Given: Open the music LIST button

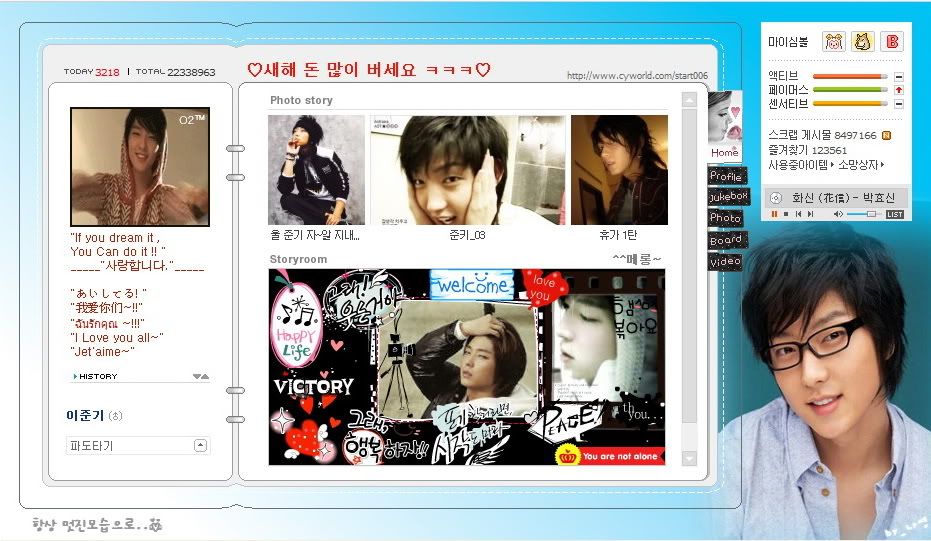Looking at the screenshot, I should coord(895,214).
